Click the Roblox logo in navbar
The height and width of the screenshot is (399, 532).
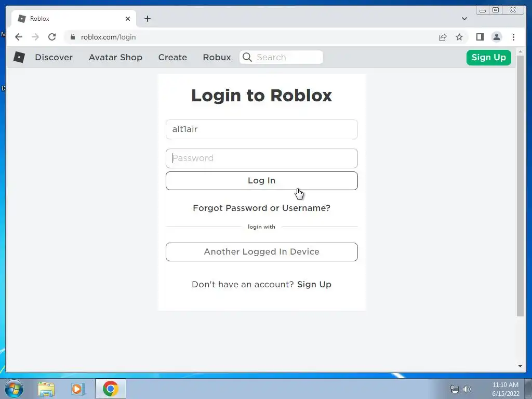pyautogui.click(x=19, y=57)
